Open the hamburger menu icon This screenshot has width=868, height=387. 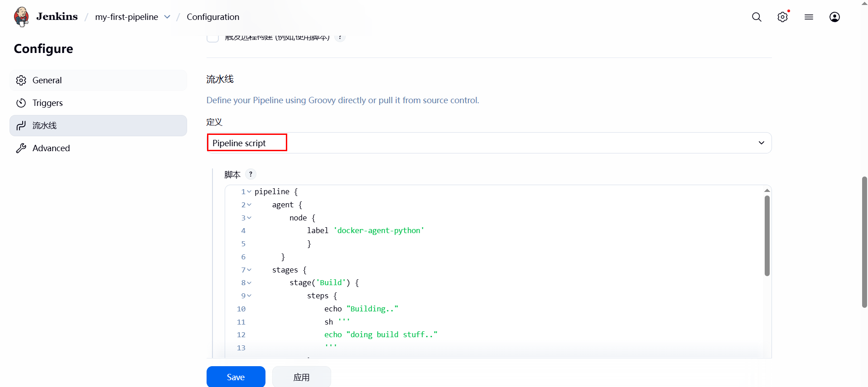(809, 17)
